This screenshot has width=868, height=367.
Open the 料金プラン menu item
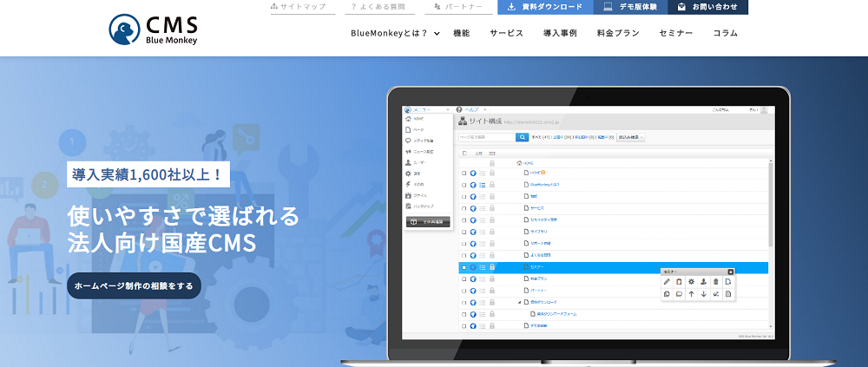pyautogui.click(x=618, y=33)
